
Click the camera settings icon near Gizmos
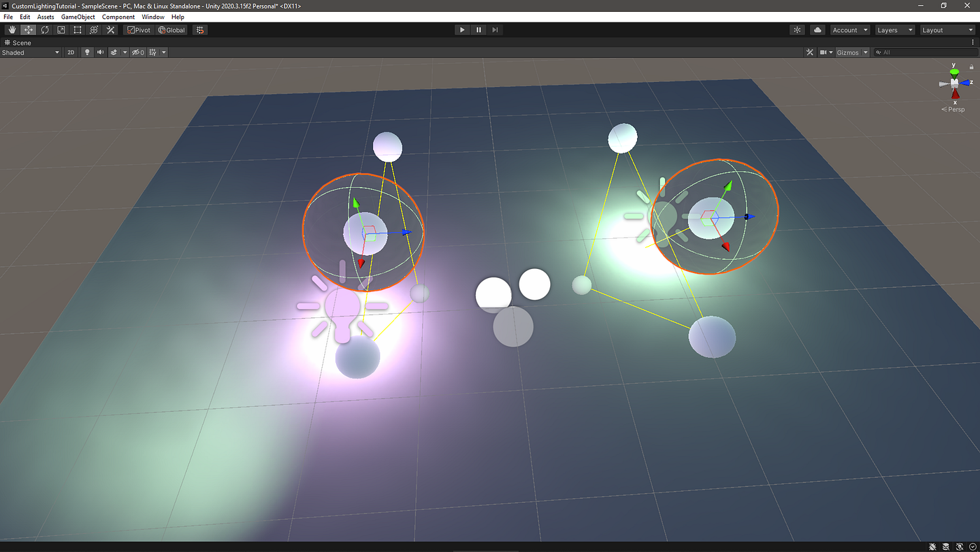[827, 52]
